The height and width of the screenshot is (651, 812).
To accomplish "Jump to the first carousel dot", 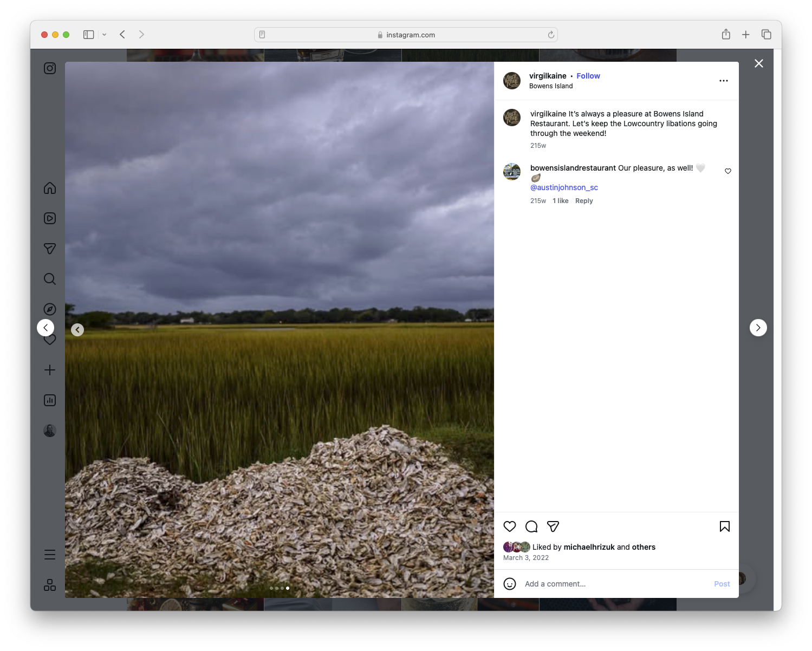I will coord(271,588).
